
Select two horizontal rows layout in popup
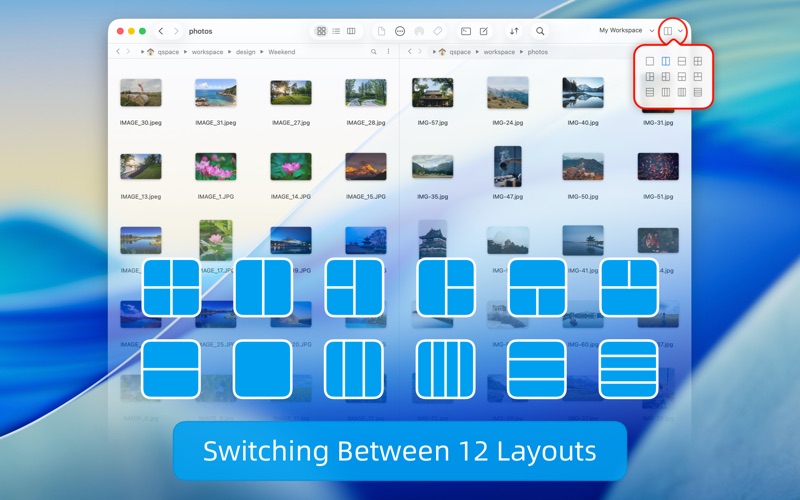coord(682,61)
